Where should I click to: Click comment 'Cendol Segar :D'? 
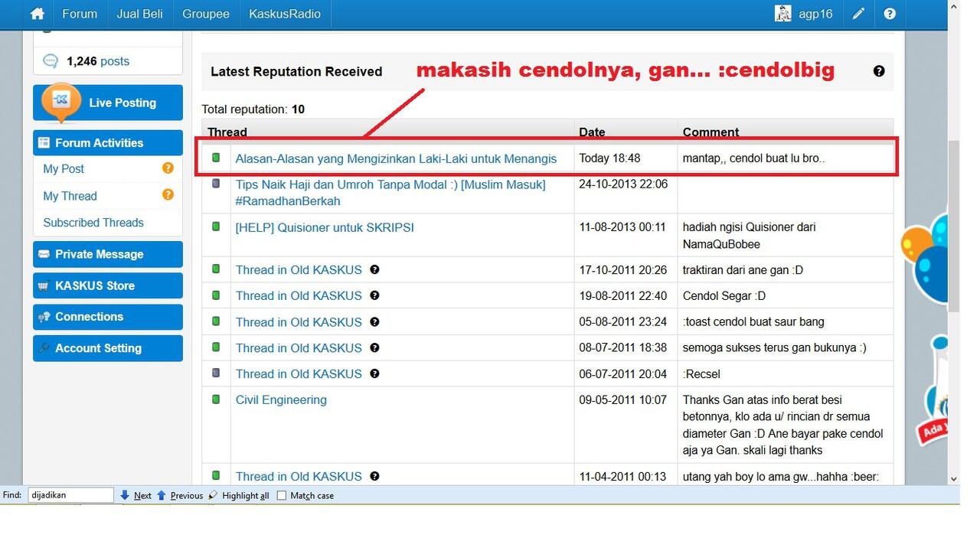724,295
